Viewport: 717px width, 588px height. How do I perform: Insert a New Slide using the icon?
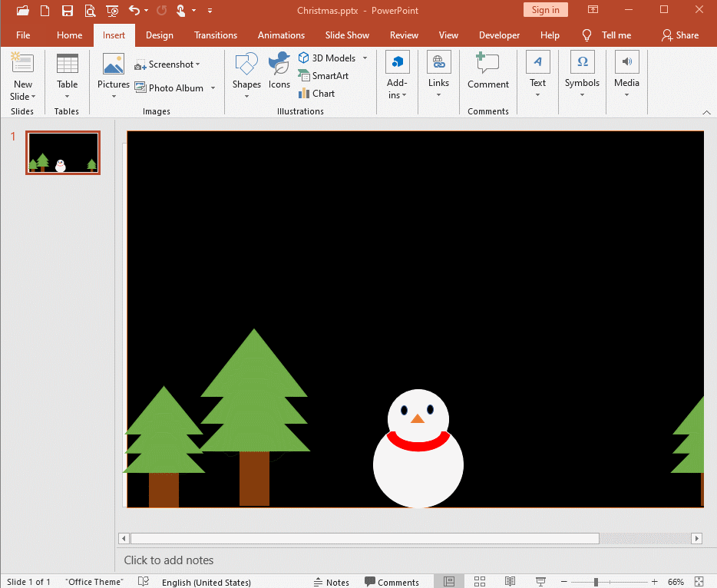(22, 63)
